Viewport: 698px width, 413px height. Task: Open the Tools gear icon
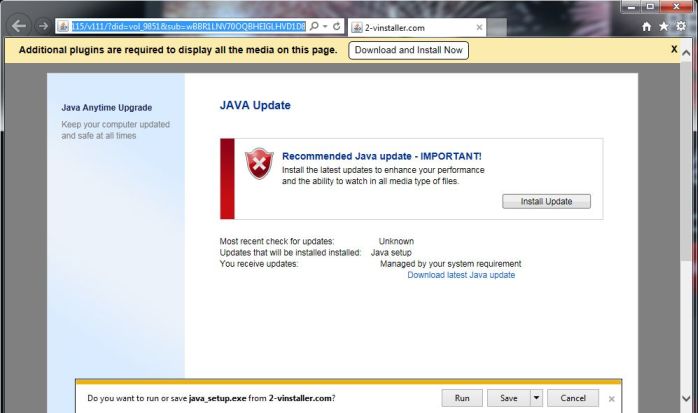(x=681, y=26)
